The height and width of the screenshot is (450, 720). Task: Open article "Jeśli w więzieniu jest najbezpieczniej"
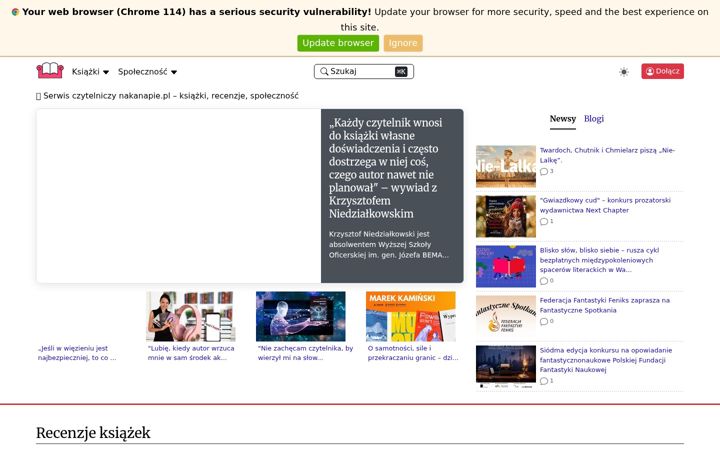(77, 353)
